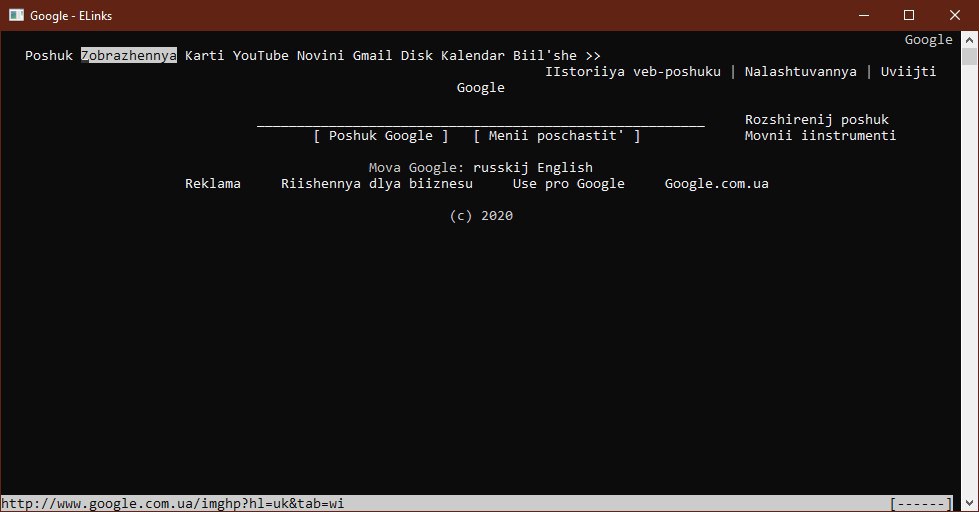
Task: Open the Nalashtuvannya settings link
Action: point(800,72)
